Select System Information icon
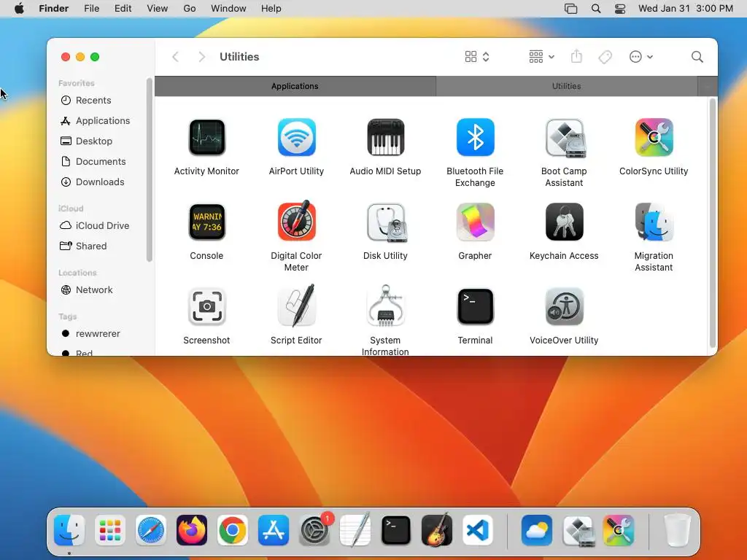Screen dimensions: 747x560 click(385, 306)
